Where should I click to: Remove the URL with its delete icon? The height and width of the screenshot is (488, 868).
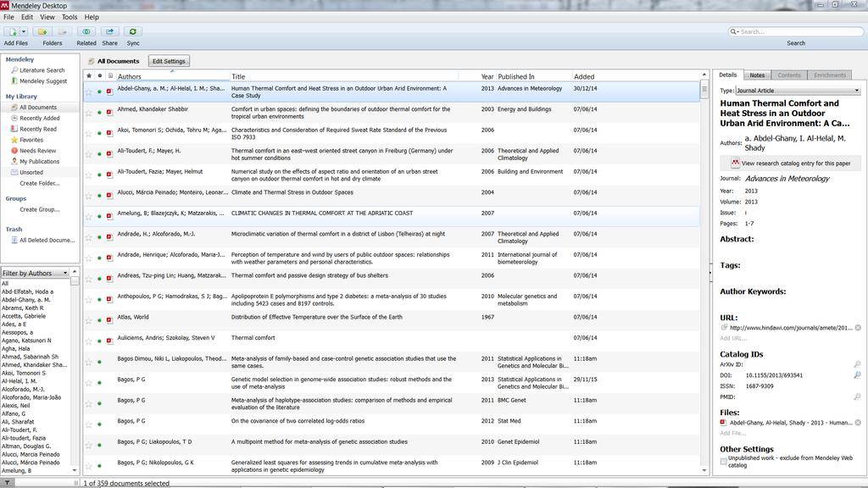point(858,328)
